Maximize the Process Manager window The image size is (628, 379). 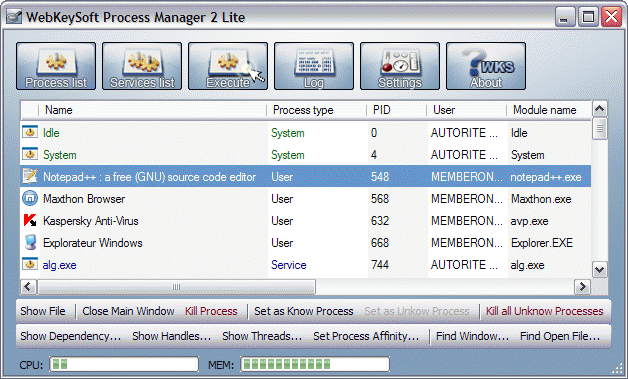588,17
